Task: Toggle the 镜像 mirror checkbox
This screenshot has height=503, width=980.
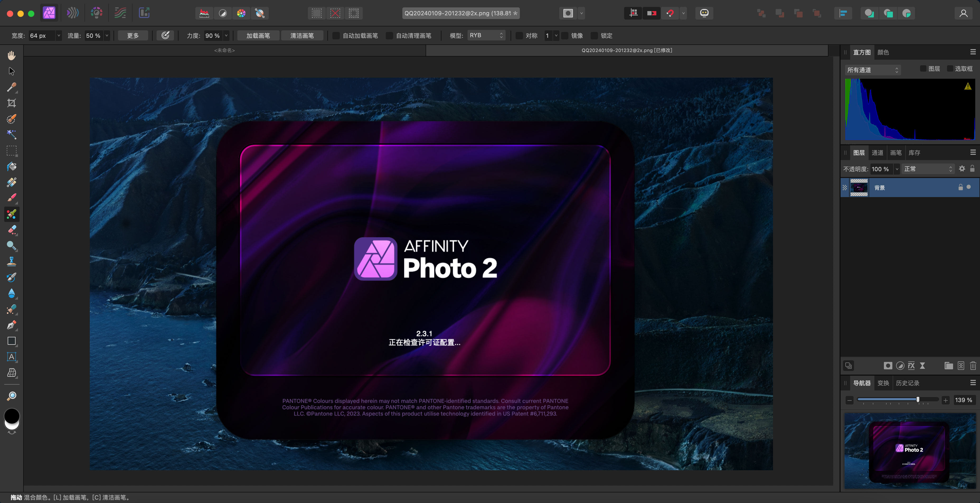Action: (x=565, y=36)
